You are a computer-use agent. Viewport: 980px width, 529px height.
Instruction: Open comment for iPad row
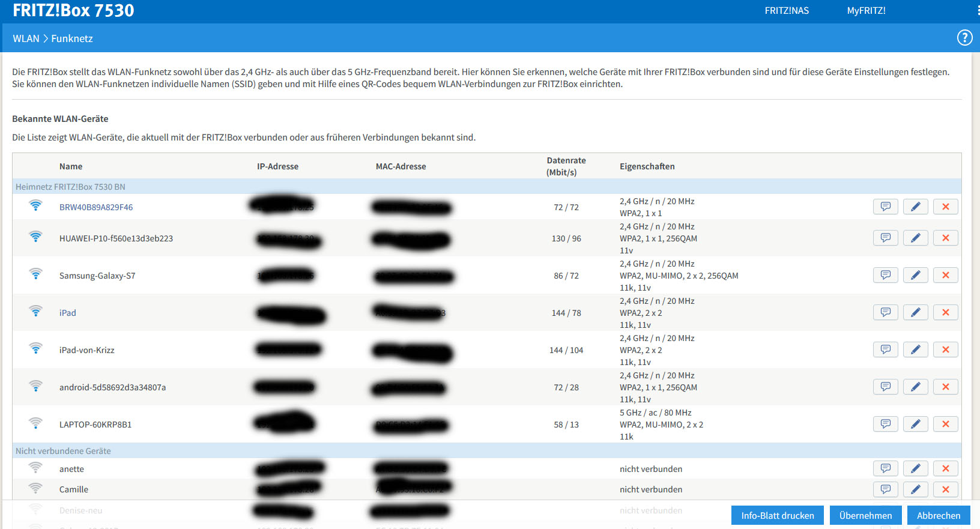[x=886, y=312]
